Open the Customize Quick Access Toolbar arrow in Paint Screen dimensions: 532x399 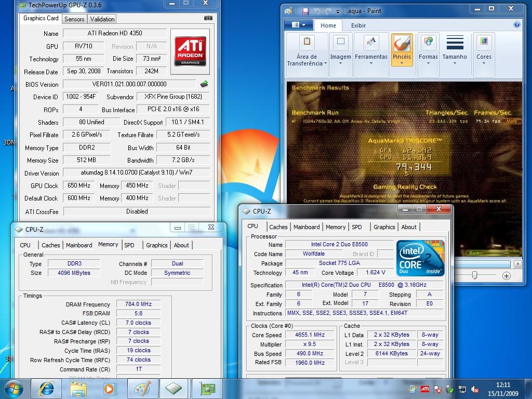[338, 11]
